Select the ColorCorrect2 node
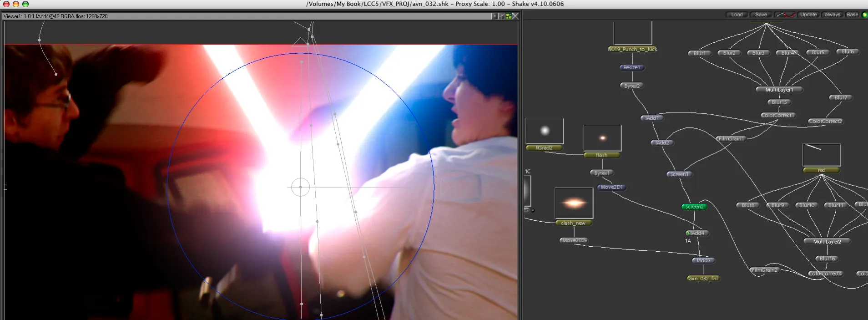 click(826, 121)
